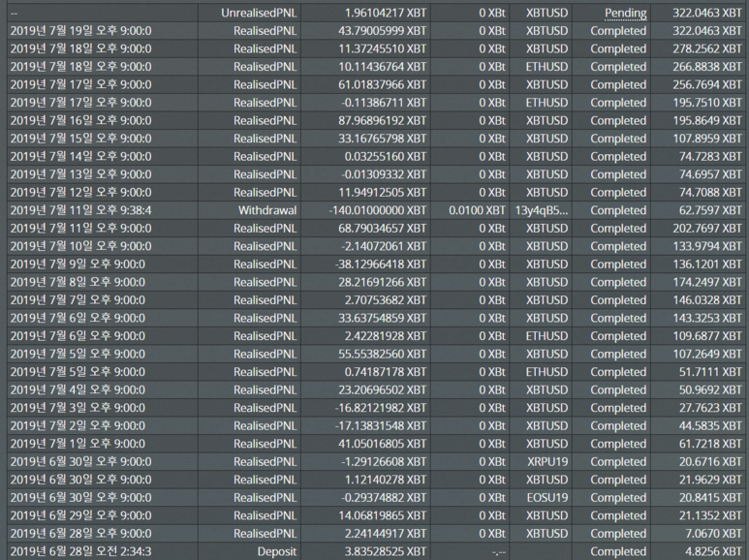749x560 pixels.
Task: Click Completed status in the Withdrawal row
Action: [618, 210]
